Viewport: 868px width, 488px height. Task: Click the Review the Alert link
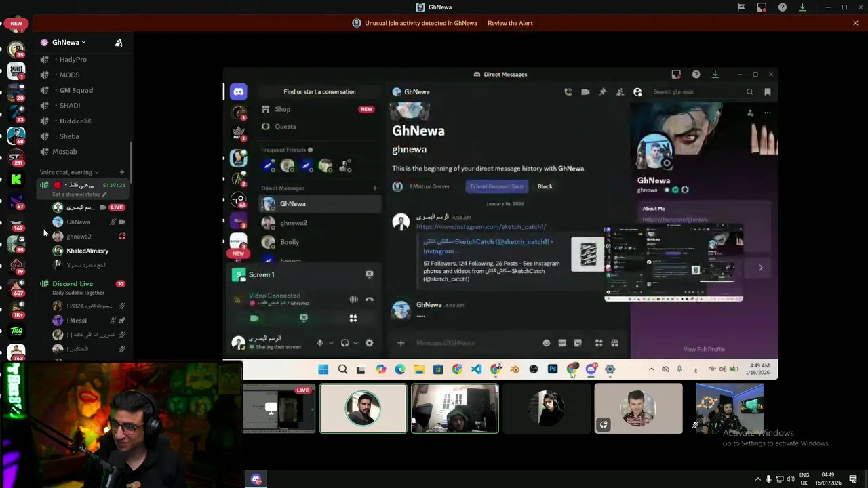click(510, 23)
